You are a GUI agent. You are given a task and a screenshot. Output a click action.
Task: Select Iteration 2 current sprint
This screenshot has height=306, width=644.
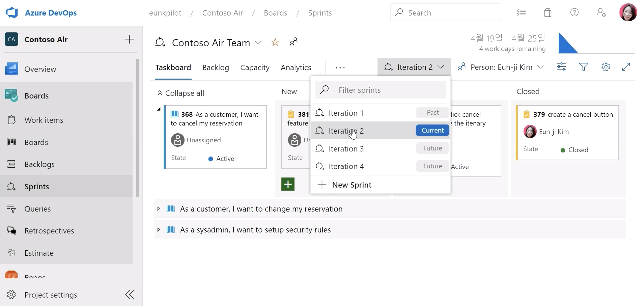pos(381,131)
